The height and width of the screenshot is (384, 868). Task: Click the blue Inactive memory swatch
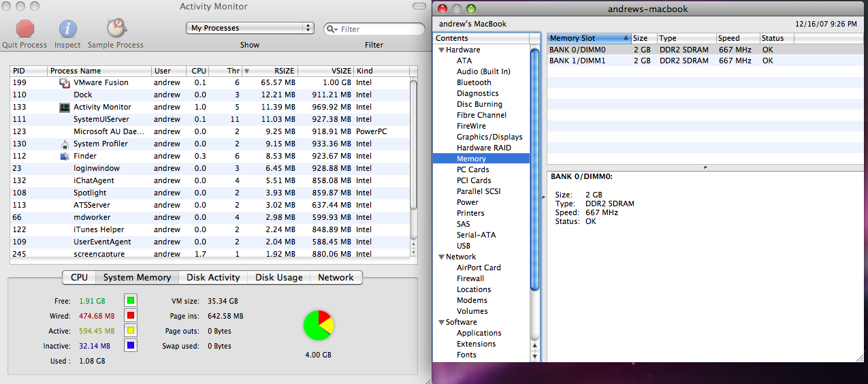tap(131, 346)
